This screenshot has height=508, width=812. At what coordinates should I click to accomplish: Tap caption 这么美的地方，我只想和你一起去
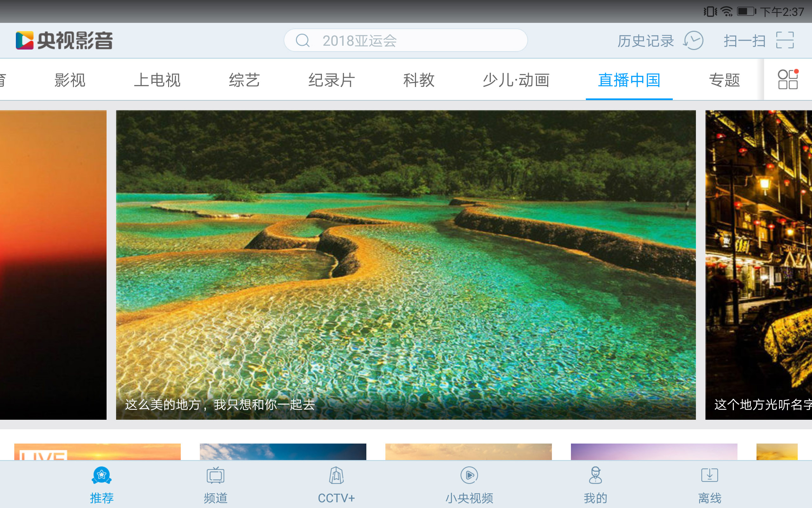click(220, 404)
